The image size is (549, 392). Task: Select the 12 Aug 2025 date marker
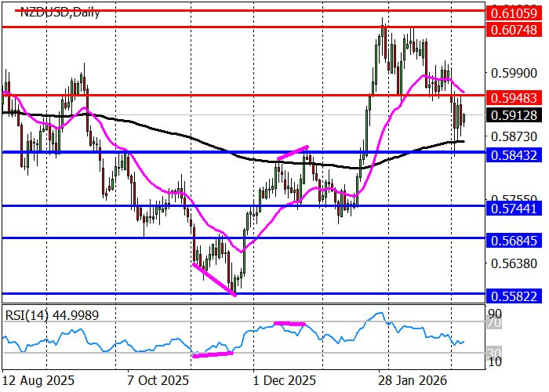tap(39, 380)
